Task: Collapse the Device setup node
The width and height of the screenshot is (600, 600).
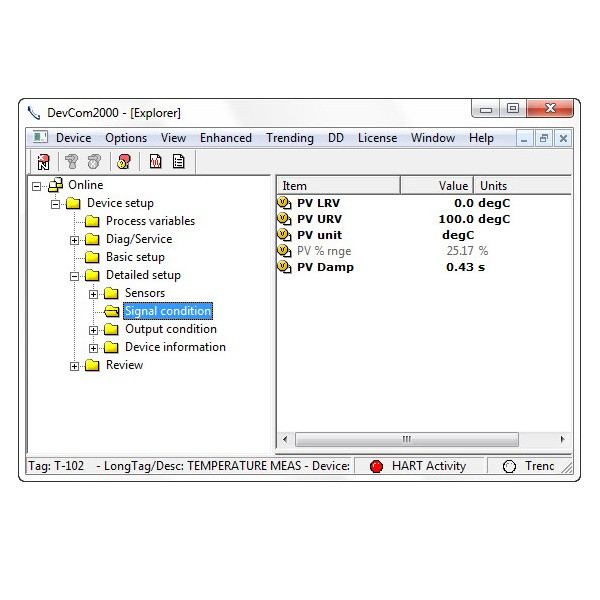Action: tap(55, 204)
